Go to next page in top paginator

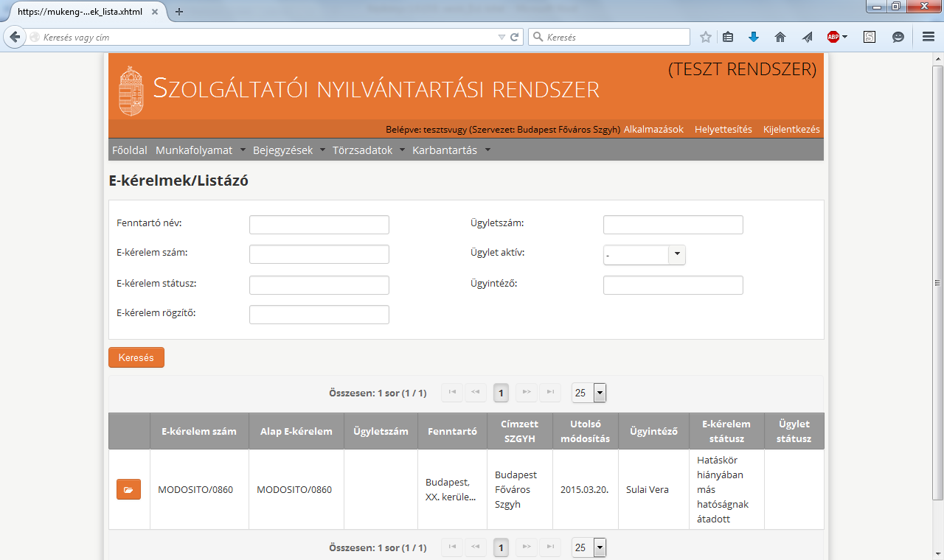click(527, 393)
